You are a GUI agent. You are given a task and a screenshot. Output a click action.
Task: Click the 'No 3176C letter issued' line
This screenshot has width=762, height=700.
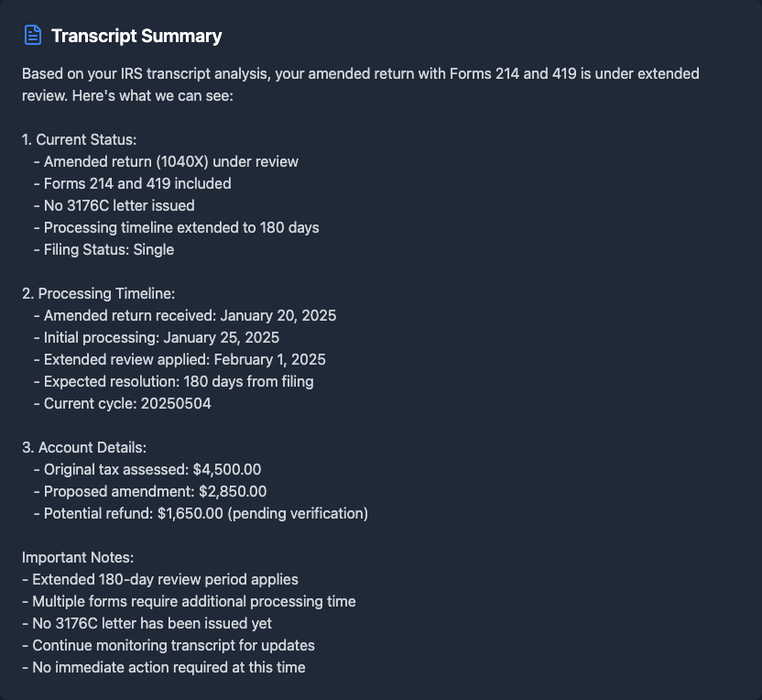point(119,205)
